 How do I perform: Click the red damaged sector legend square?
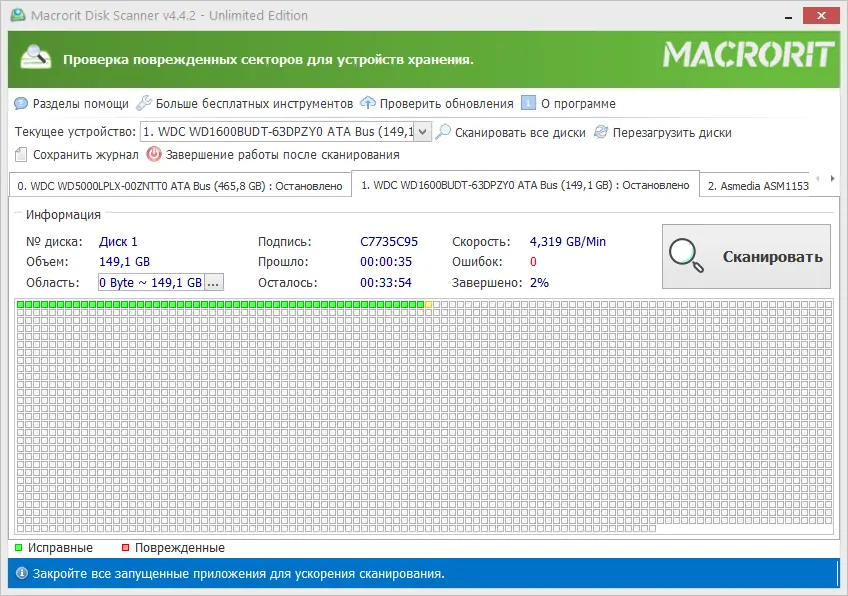point(125,548)
